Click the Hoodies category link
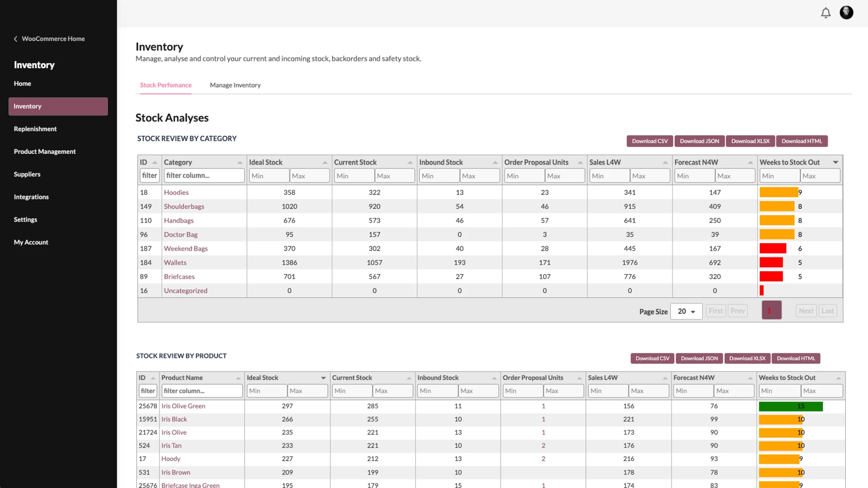Image resolution: width=868 pixels, height=488 pixels. tap(176, 192)
